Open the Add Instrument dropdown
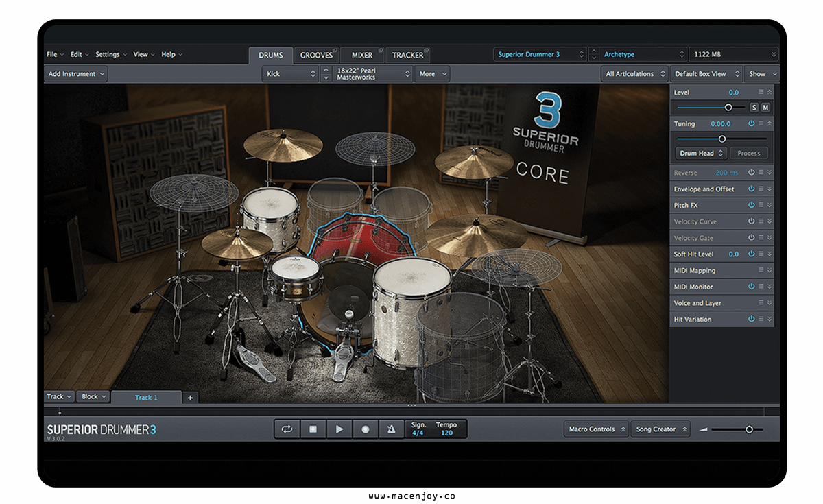This screenshot has height=504, width=823. (x=76, y=74)
